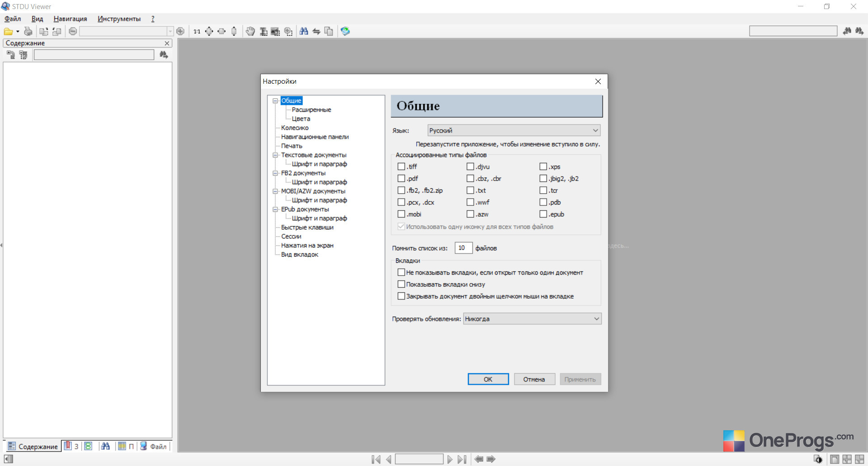Image resolution: width=868 pixels, height=466 pixels.
Task: Open the 'Проверять обновления' dropdown
Action: 532,319
